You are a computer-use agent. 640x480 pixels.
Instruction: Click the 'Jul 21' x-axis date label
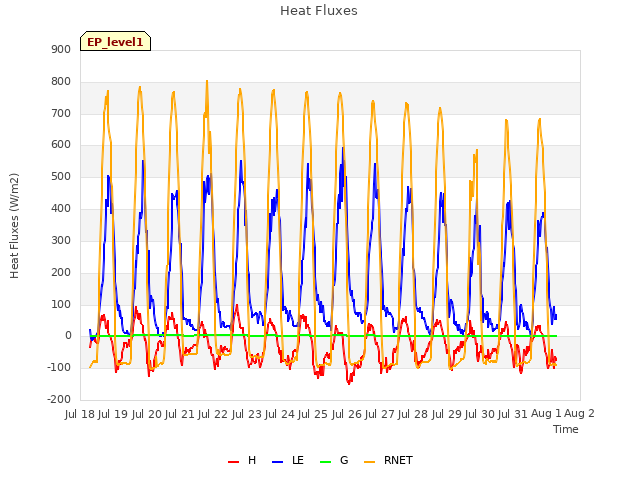click(x=180, y=414)
